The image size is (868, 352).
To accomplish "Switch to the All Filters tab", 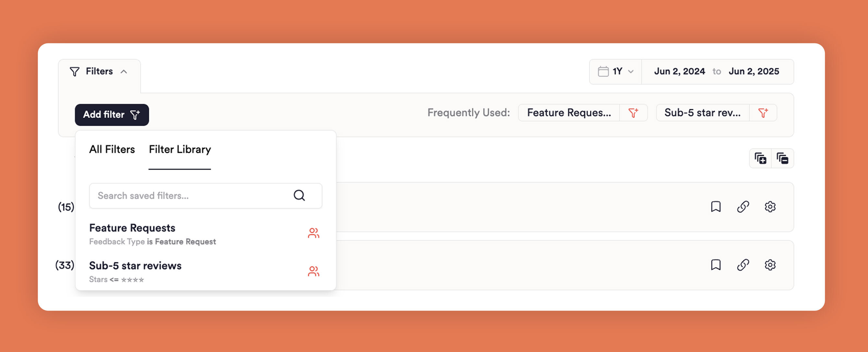I will [x=112, y=149].
